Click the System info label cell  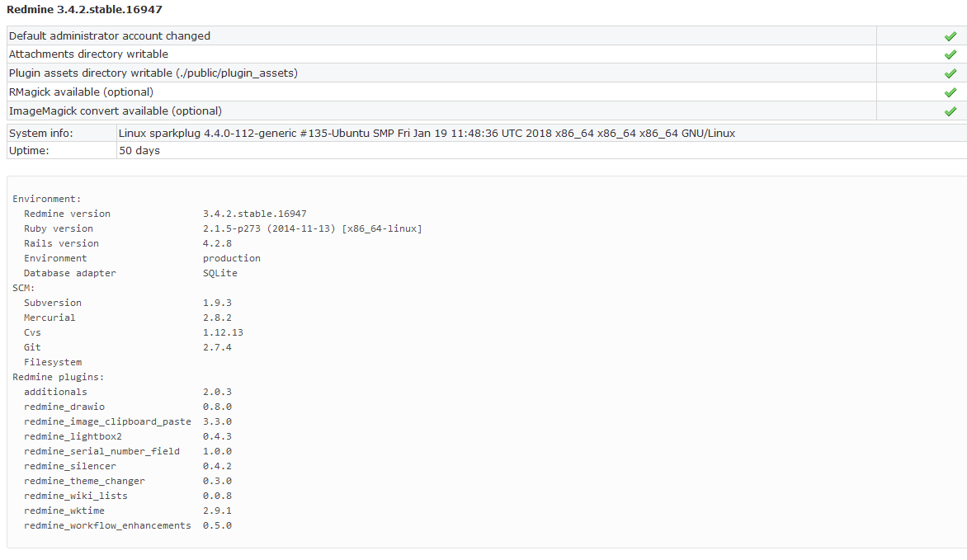click(x=62, y=134)
